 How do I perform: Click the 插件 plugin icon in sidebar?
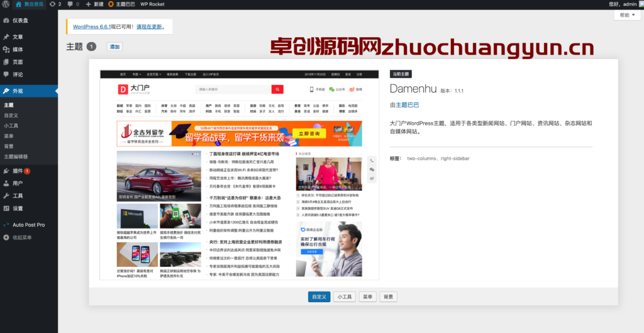(x=6, y=171)
